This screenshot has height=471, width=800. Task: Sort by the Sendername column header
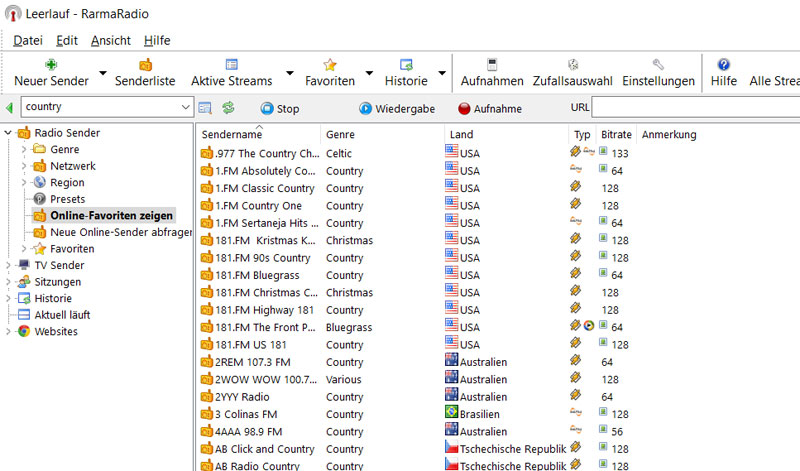click(x=259, y=134)
